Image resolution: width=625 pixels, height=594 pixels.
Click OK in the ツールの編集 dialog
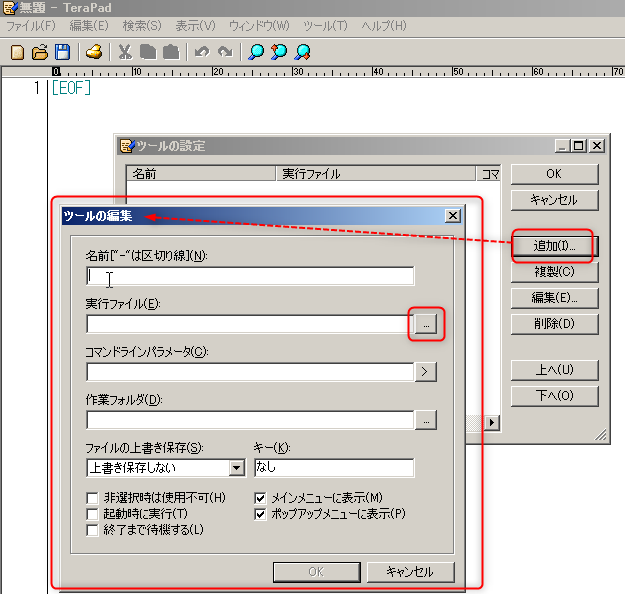pyautogui.click(x=316, y=572)
